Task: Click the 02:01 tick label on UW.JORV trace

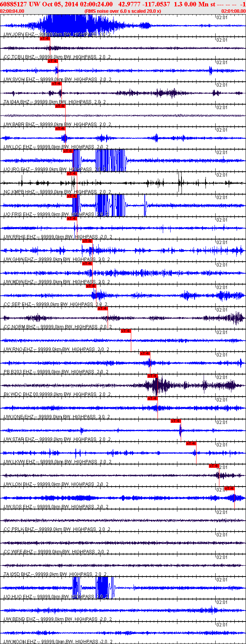Action: click(222, 17)
